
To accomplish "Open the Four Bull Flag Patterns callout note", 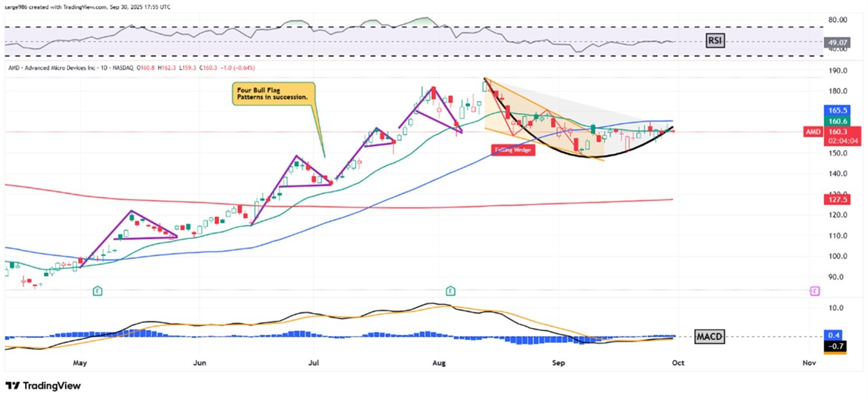I will coord(274,94).
